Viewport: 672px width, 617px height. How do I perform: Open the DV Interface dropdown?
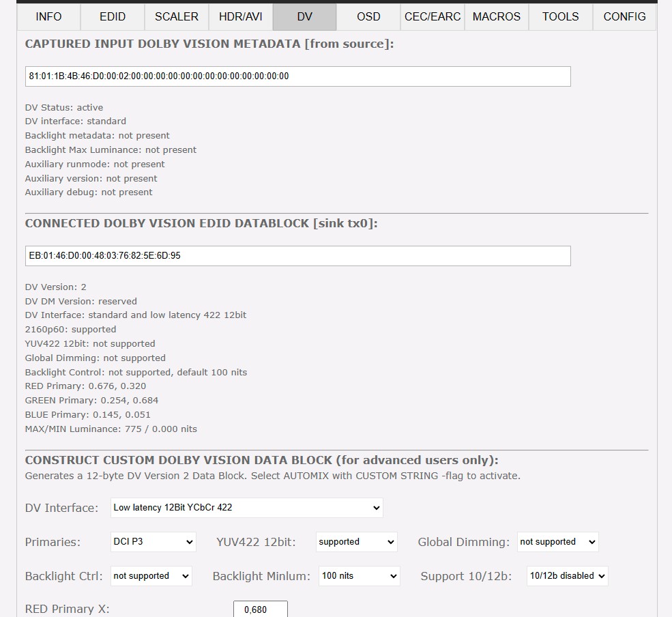tap(247, 508)
